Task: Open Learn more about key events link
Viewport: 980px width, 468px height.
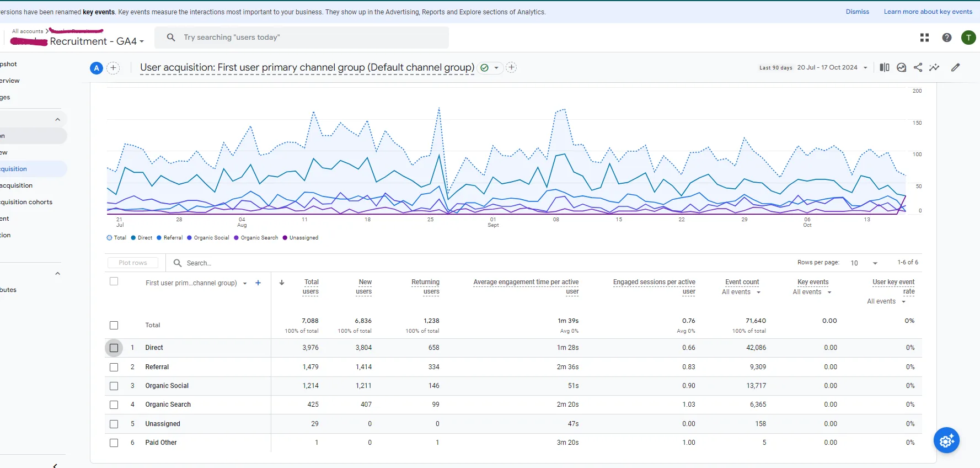Action: (x=928, y=12)
